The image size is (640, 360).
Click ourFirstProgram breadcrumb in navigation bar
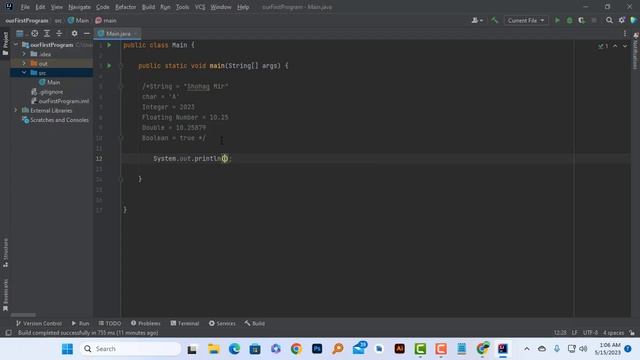[x=27, y=20]
